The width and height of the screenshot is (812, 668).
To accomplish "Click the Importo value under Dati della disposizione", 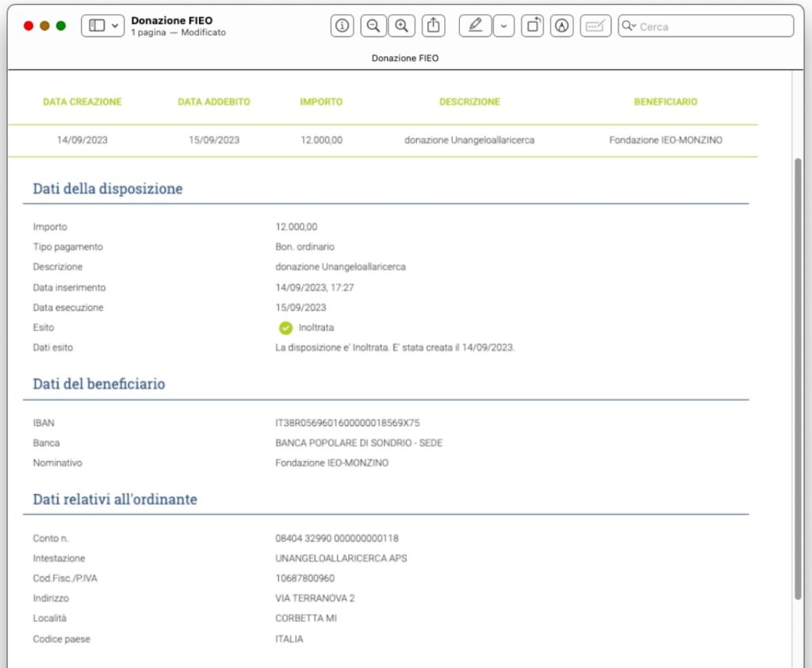I will pos(297,227).
